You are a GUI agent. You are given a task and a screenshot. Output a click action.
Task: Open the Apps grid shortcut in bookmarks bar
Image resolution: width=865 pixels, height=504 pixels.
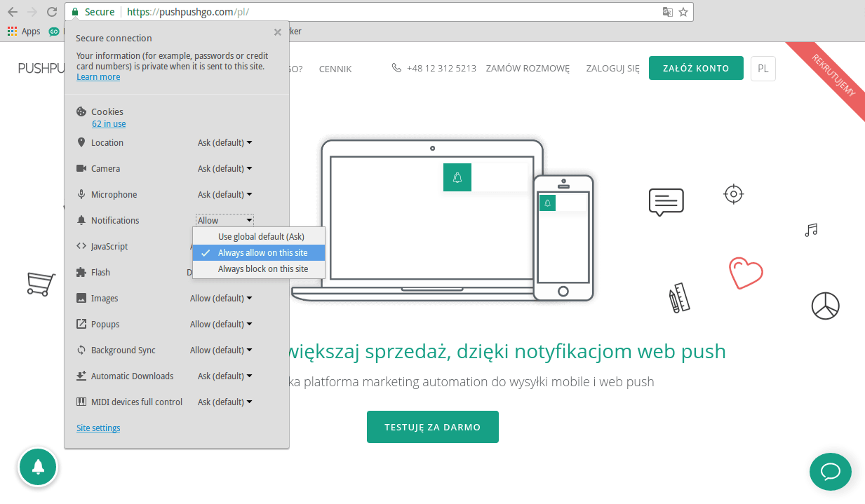click(x=12, y=31)
